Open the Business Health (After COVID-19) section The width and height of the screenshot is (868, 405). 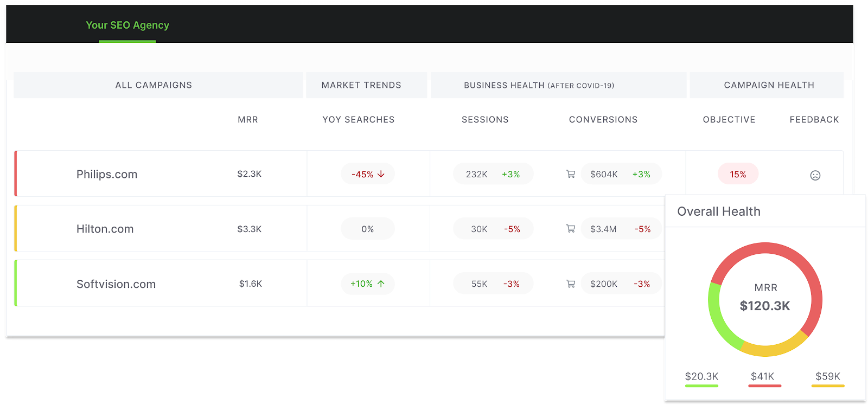pos(558,85)
